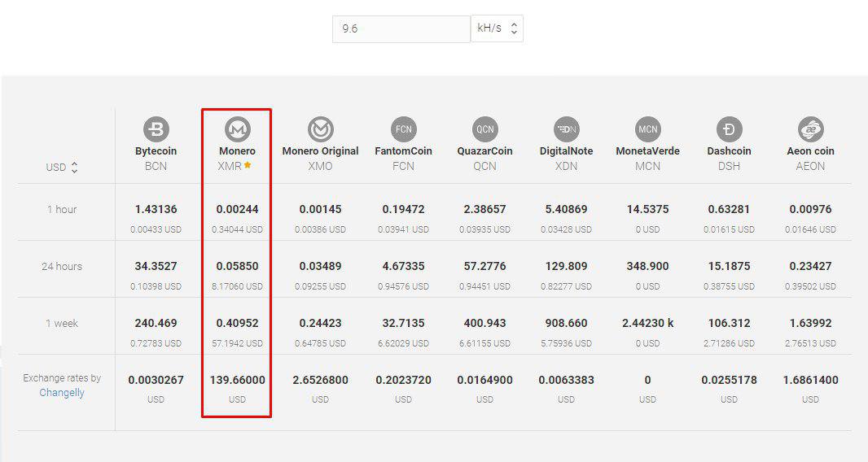This screenshot has width=868, height=462.
Task: Select Bytecoin 1 hour value 1.43136
Action: click(x=156, y=210)
